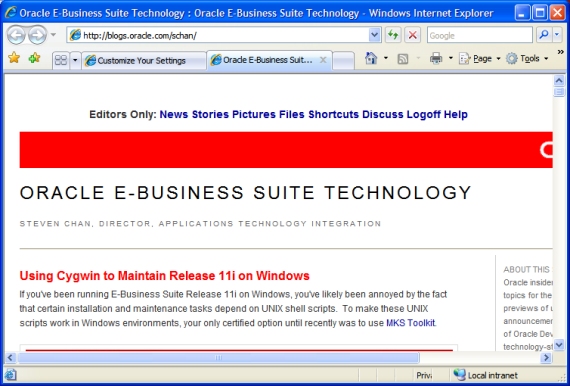
Task: Open the Files editor link
Action: (x=292, y=114)
